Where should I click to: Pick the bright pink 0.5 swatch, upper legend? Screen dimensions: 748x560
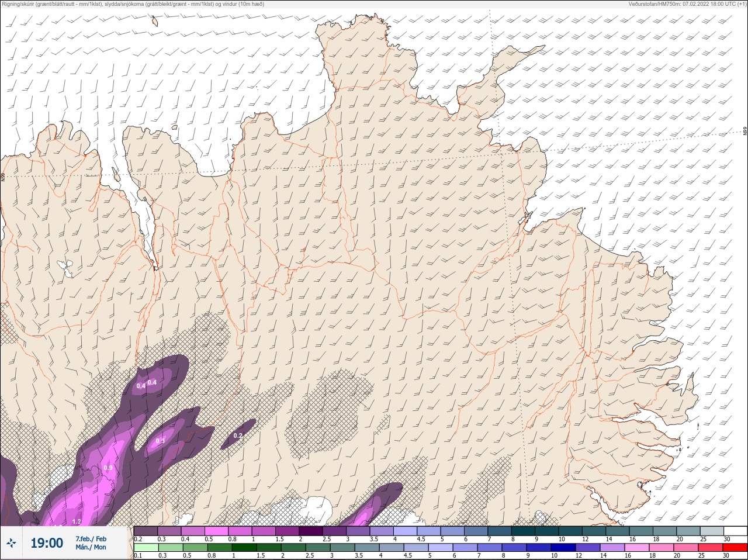click(x=216, y=531)
